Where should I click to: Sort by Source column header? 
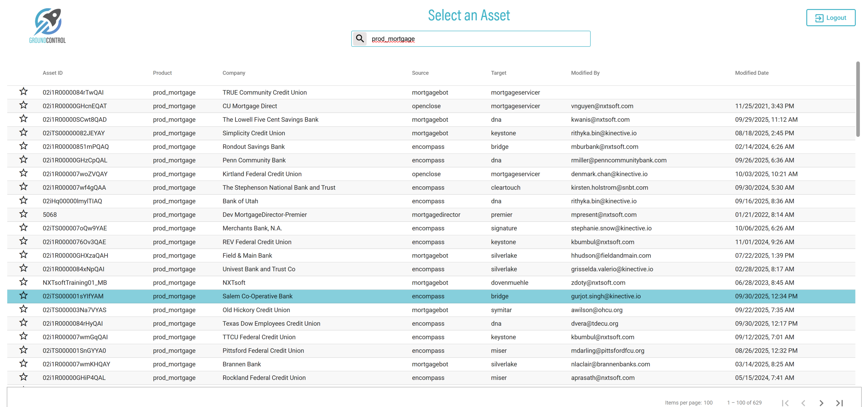pyautogui.click(x=420, y=73)
